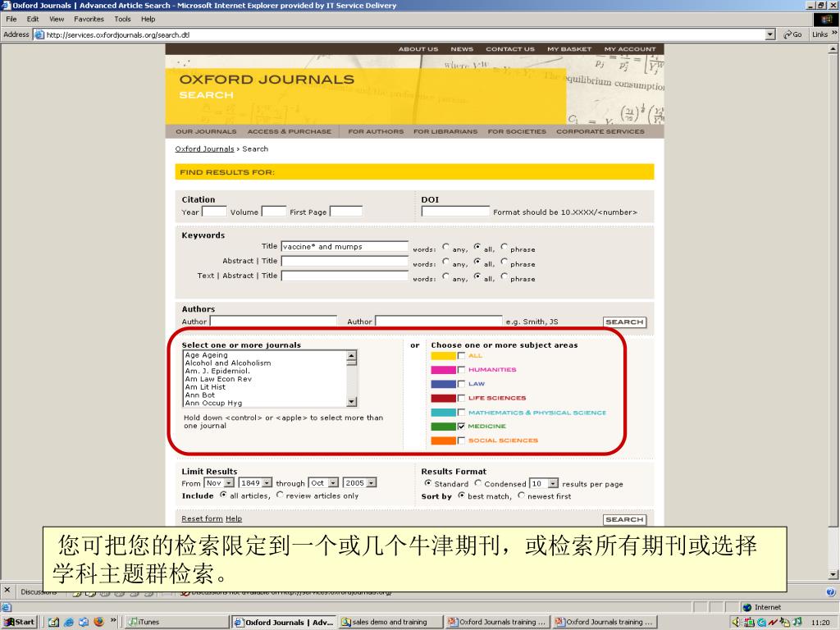Click the pink HUMANITIES color swatch
This screenshot has width=840, height=630.
[x=443, y=370]
